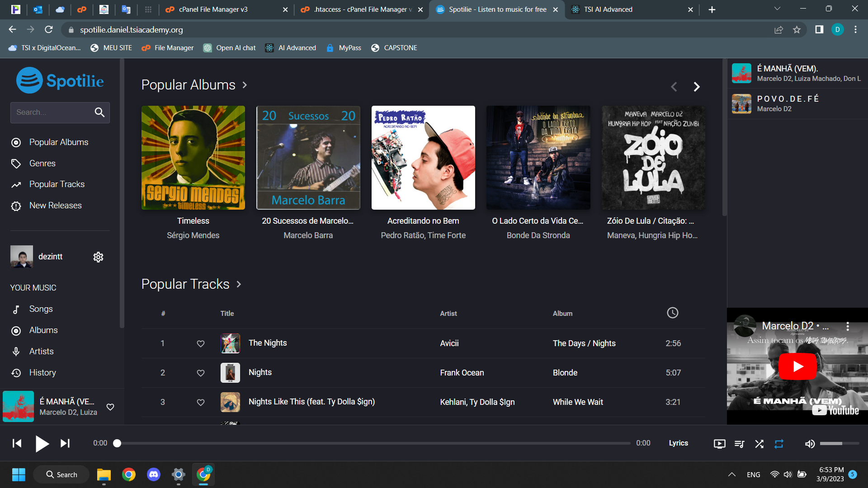Screen dimensions: 868x488
Task: Open Popular Tracks in sidebar
Action: point(57,184)
